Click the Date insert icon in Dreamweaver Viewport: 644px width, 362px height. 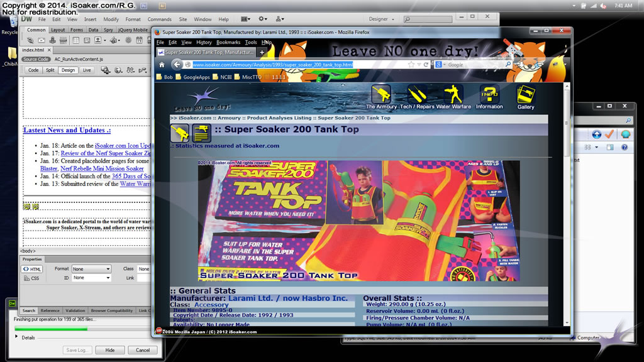click(139, 40)
